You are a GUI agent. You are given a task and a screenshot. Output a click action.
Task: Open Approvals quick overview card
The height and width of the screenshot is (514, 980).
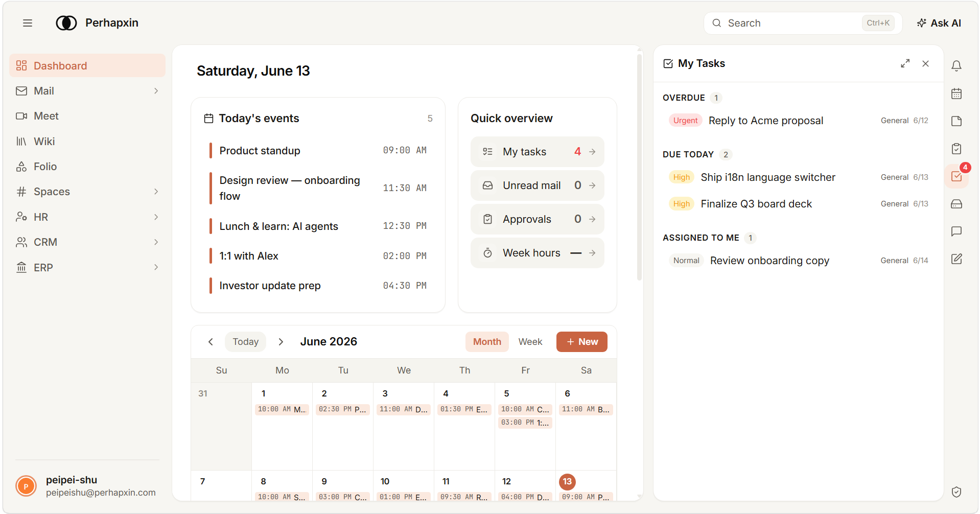tap(537, 219)
